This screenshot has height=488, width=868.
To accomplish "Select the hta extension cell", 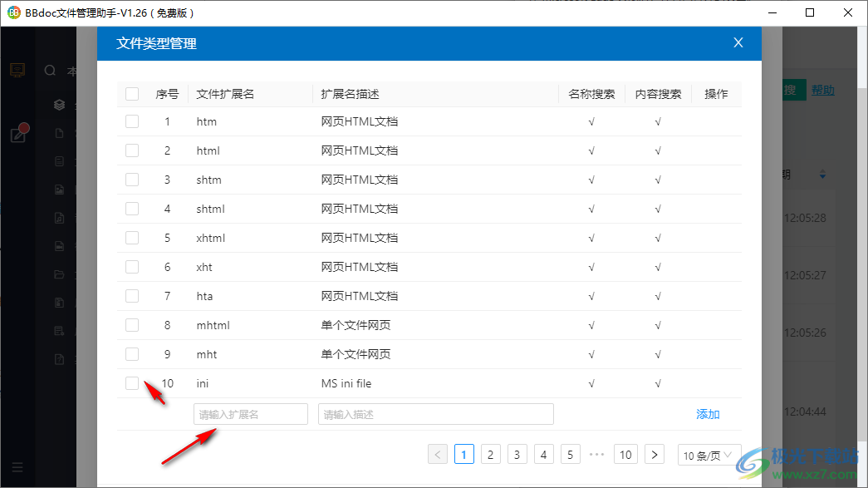I will pyautogui.click(x=205, y=296).
